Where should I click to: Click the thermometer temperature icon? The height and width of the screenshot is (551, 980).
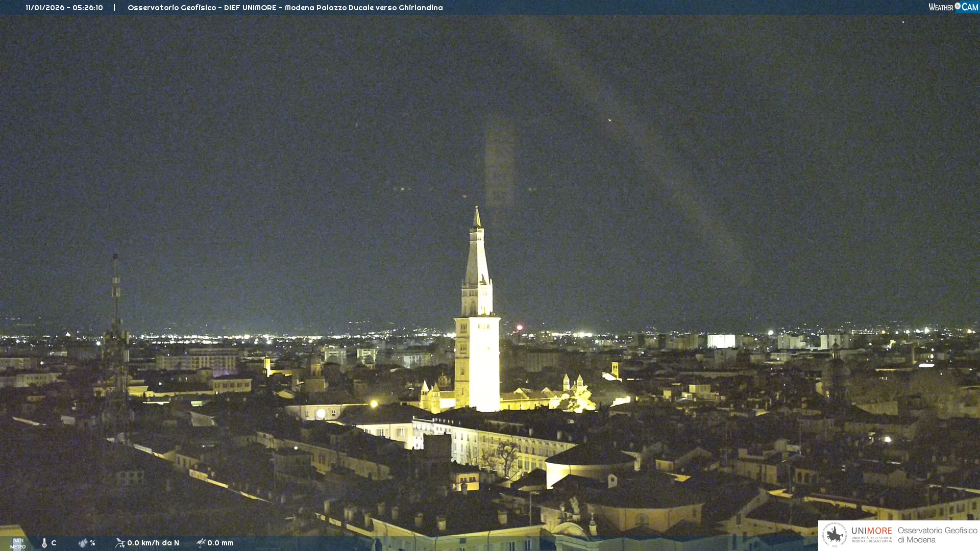coord(44,543)
